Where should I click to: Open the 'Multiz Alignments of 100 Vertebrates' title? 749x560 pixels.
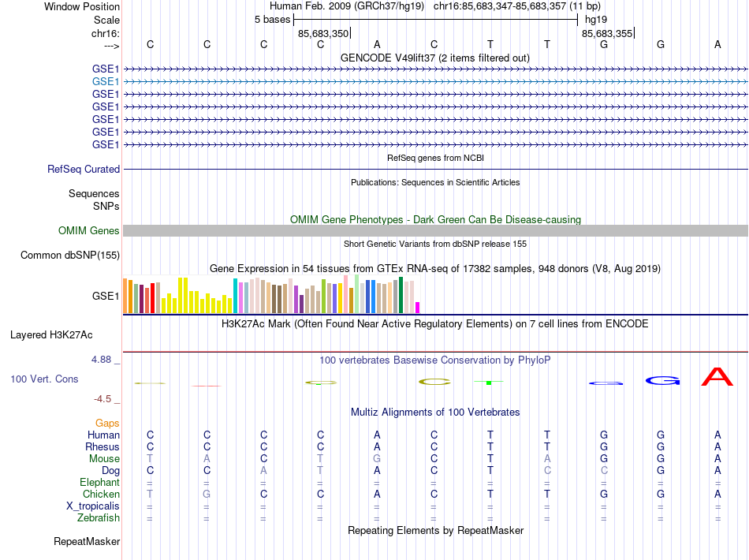tap(435, 413)
